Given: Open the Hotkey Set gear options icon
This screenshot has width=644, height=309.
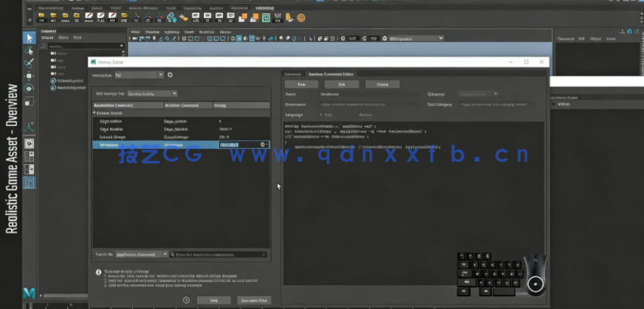Looking at the screenshot, I should click(x=170, y=75).
